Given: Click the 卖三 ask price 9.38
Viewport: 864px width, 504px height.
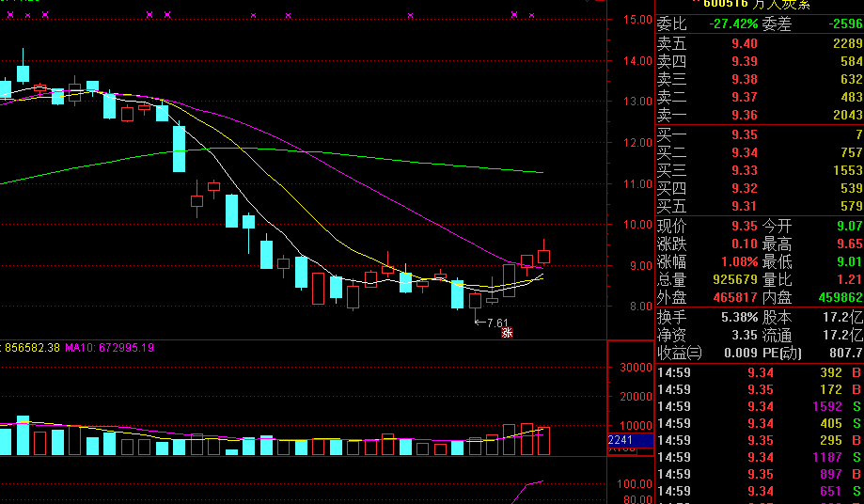Looking at the screenshot, I should [745, 79].
